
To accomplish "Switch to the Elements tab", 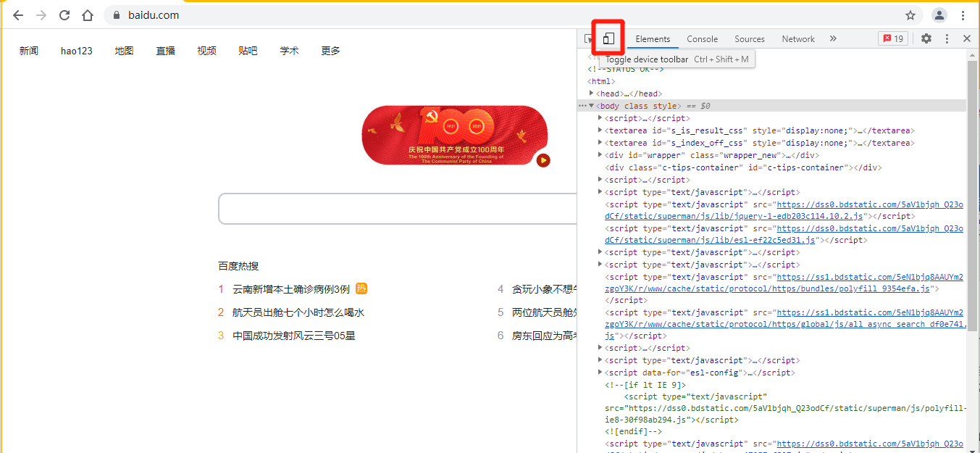I will 653,39.
